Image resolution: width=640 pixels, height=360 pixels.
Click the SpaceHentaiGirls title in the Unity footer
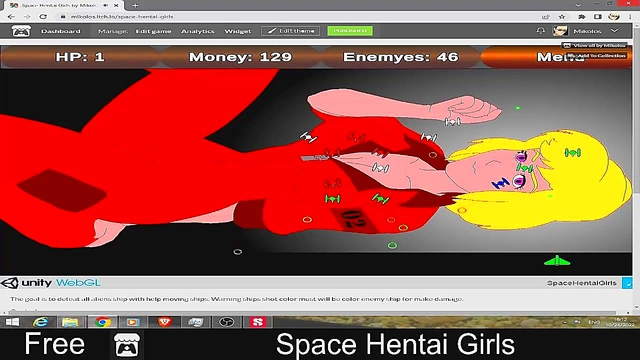click(x=582, y=283)
